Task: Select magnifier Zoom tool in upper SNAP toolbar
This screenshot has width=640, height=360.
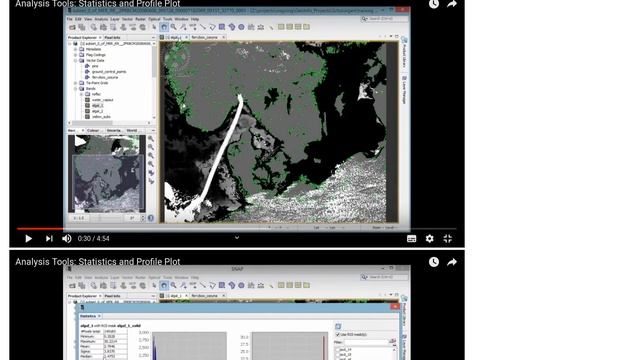Action: point(173,27)
